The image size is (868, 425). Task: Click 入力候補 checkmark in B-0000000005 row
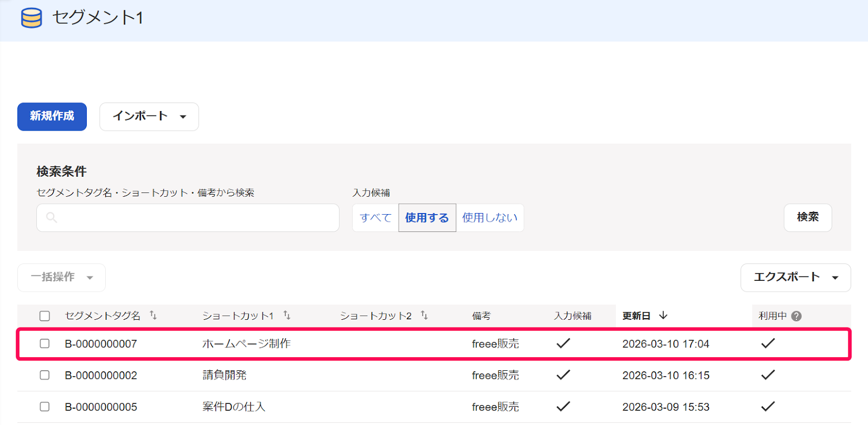tap(564, 406)
